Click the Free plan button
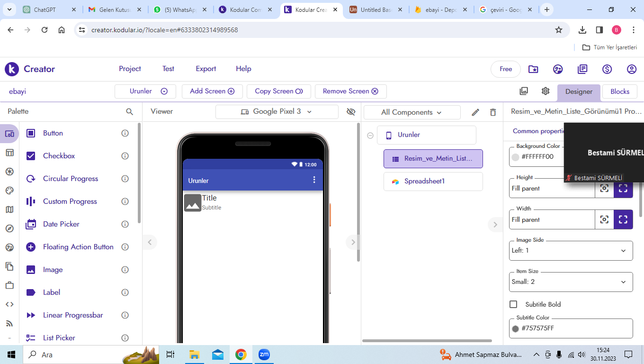Screen dimensions: 644x364 pos(506,69)
